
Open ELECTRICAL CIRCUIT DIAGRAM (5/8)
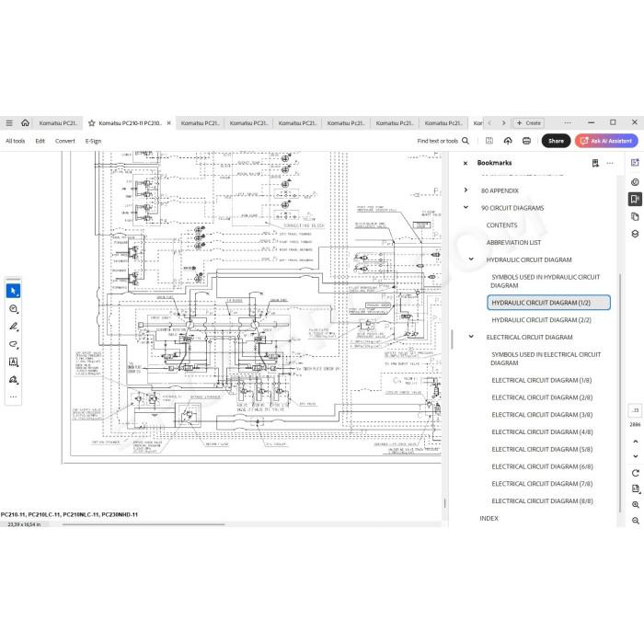542,449
